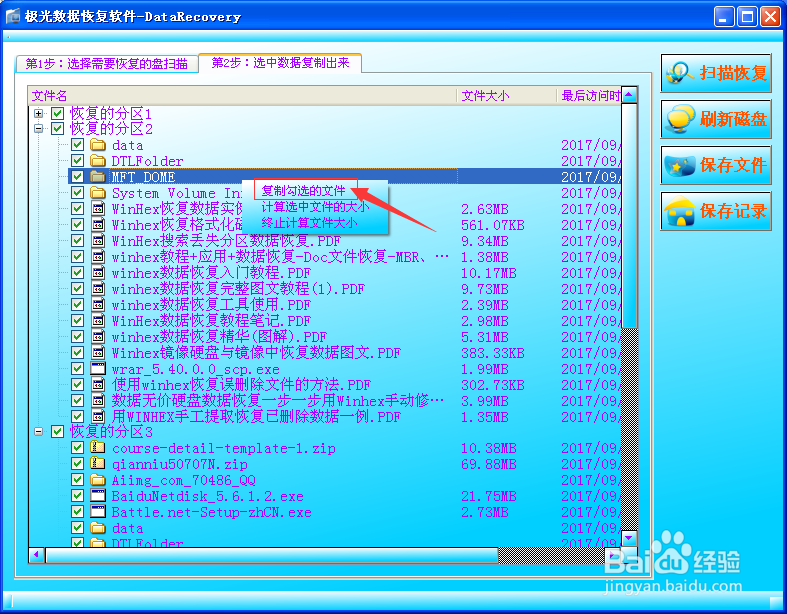Viewport: 787px width, 614px height.
Task: Click the star folder icon on 保存文件
Action: pos(680,166)
